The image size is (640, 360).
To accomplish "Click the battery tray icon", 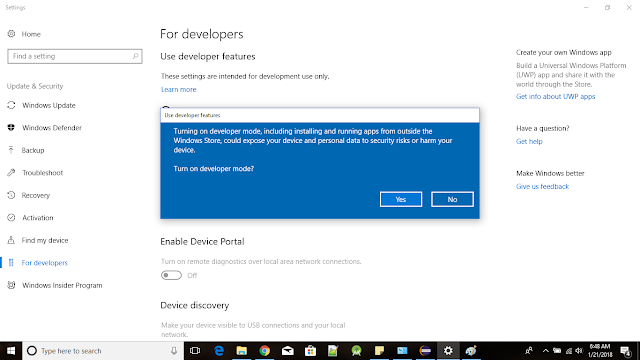I will [557, 351].
